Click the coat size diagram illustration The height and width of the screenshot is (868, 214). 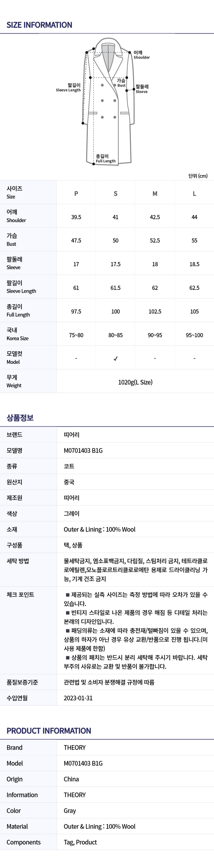point(108,101)
